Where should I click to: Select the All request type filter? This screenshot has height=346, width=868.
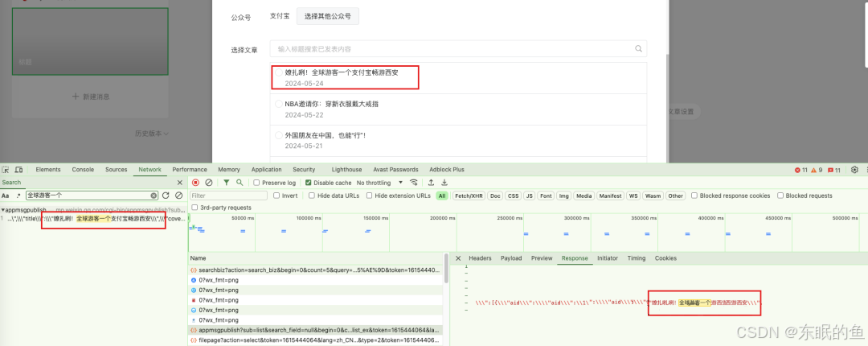pos(442,196)
